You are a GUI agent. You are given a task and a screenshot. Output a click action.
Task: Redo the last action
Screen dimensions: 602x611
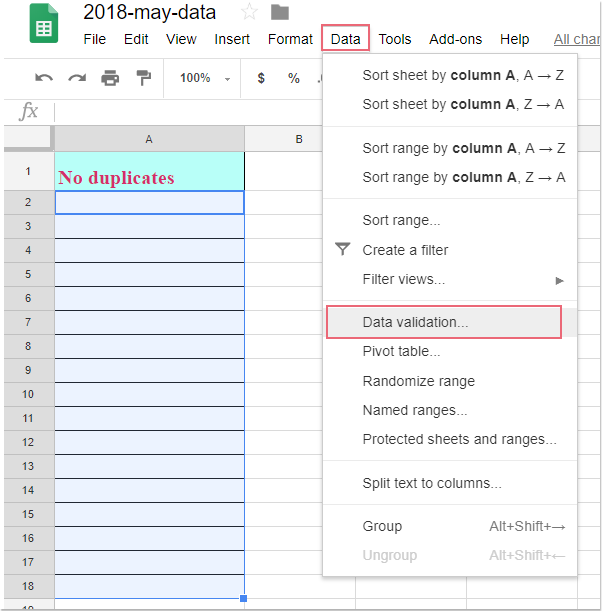tap(77, 78)
